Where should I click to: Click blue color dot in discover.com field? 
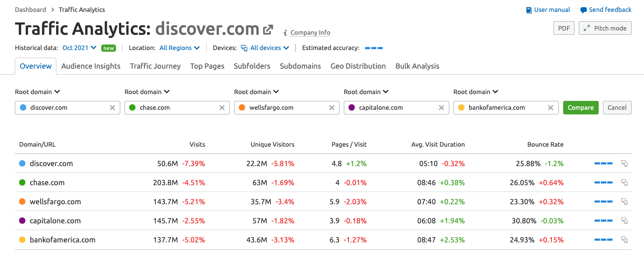click(23, 108)
